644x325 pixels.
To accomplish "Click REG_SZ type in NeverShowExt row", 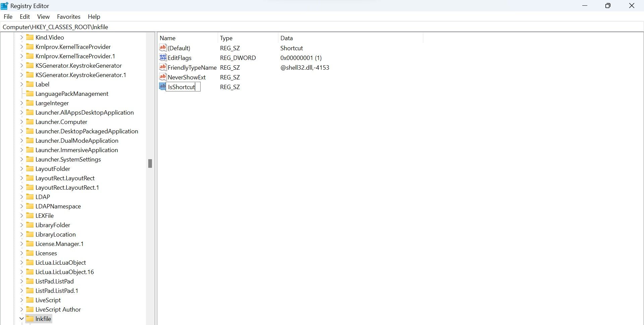I will pyautogui.click(x=230, y=77).
